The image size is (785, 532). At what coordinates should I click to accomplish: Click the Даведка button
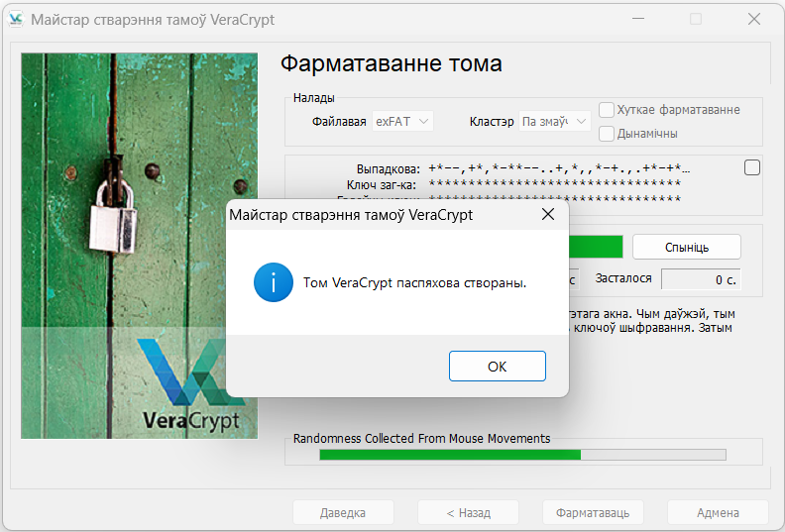point(343,512)
